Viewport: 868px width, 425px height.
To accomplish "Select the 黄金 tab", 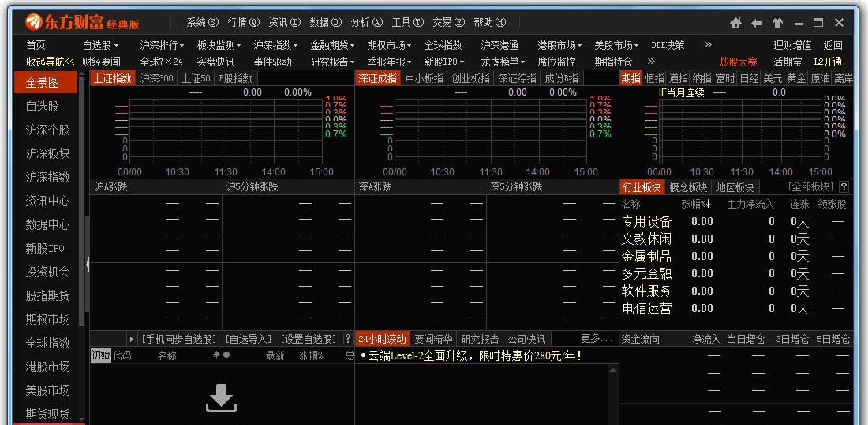I will point(797,78).
